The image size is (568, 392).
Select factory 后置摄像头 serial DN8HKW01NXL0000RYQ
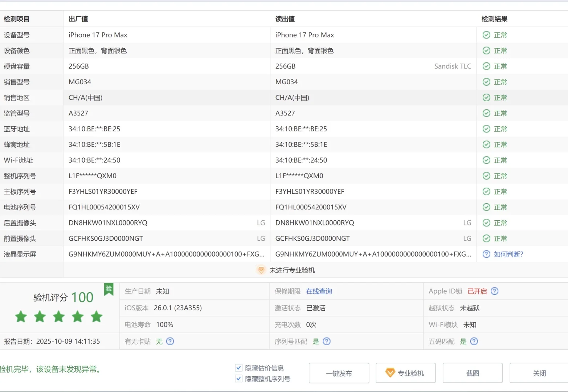pyautogui.click(x=108, y=222)
